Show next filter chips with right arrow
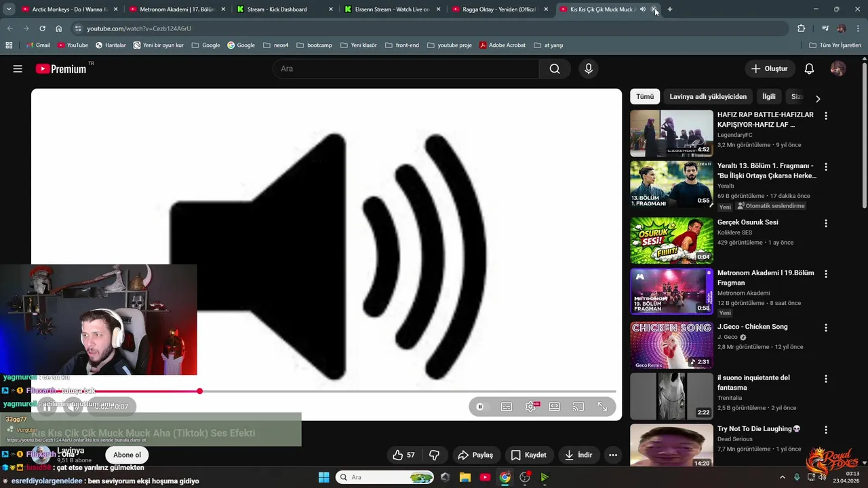Viewport: 868px width, 488px height. point(818,98)
